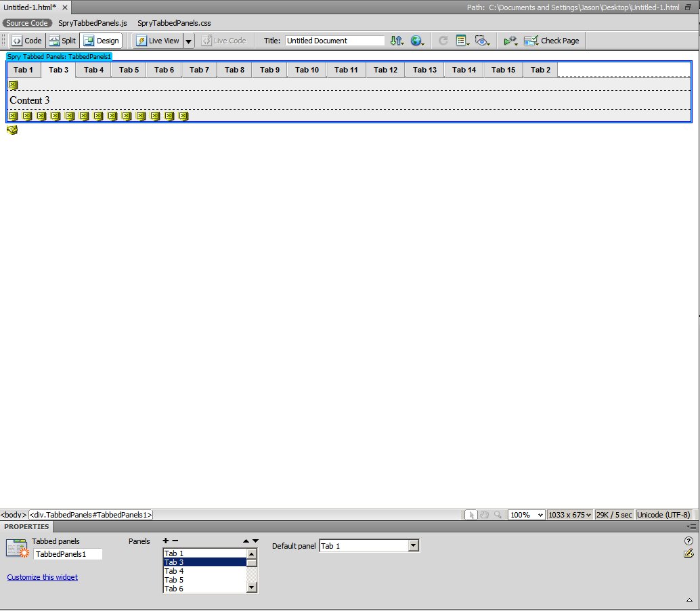Image resolution: width=700 pixels, height=611 pixels.
Task: Click the Check Page button
Action: tap(552, 41)
